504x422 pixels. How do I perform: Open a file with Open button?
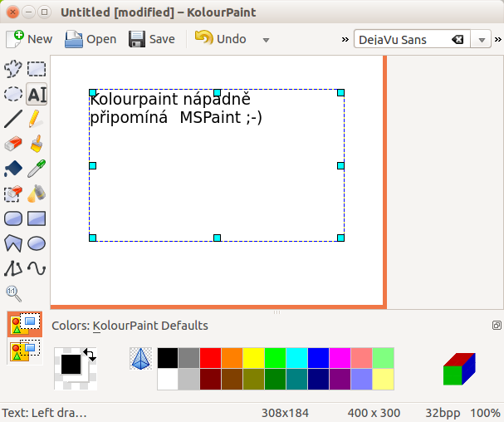tap(91, 39)
